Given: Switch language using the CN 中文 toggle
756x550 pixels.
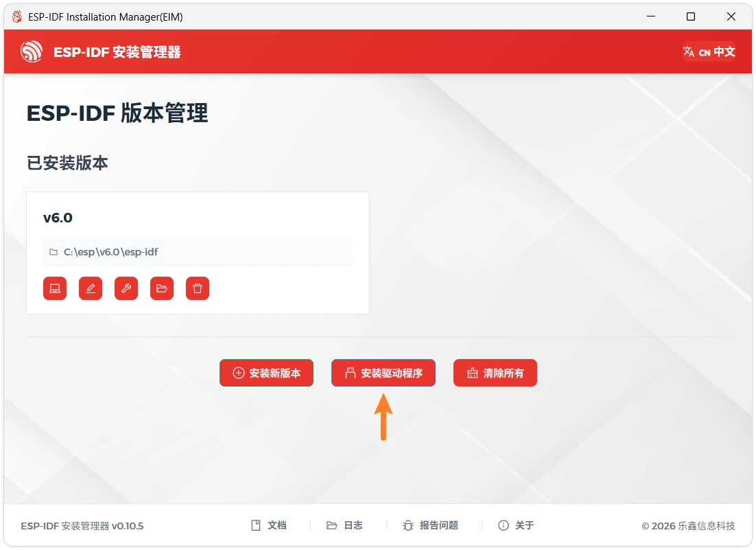Looking at the screenshot, I should (x=709, y=51).
